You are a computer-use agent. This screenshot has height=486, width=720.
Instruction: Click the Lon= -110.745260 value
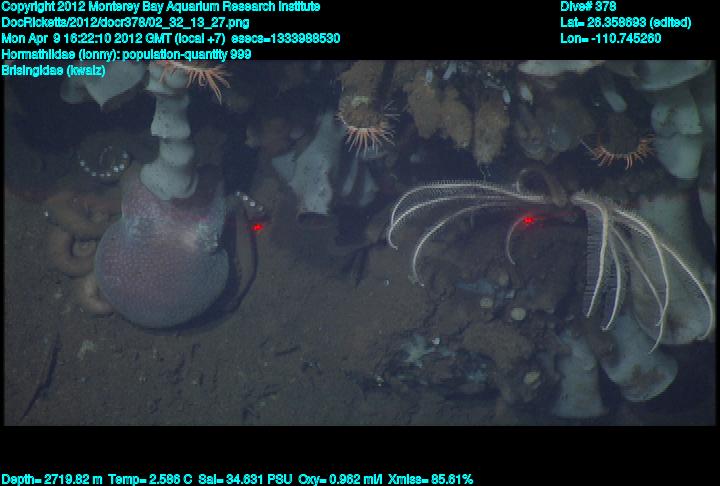coord(611,38)
